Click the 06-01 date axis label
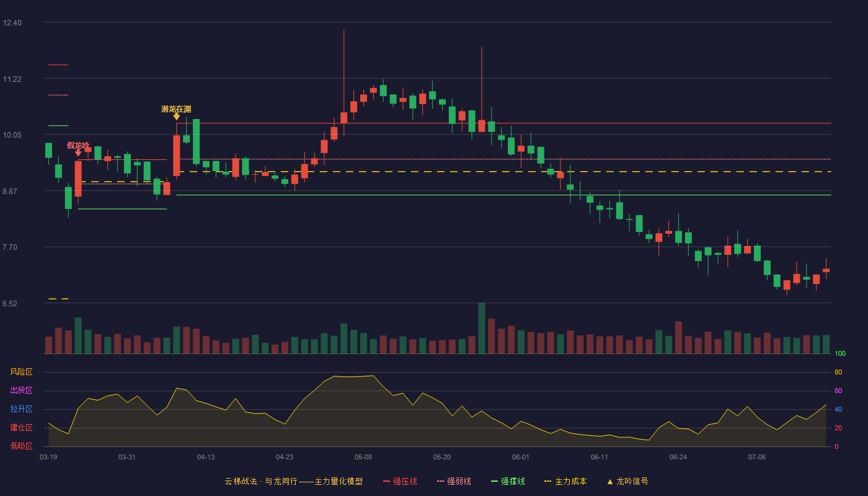Screen dimensions: 868x496 click(x=521, y=457)
